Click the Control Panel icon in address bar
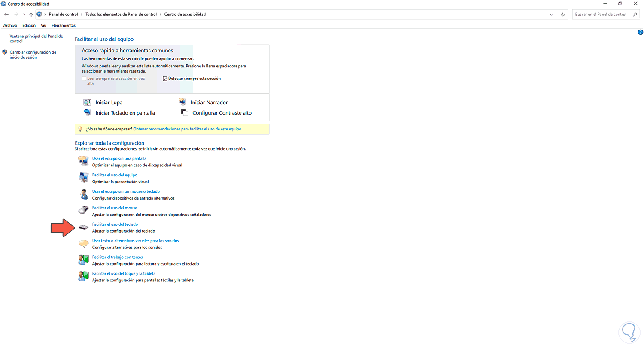This screenshot has width=644, height=348. pyautogui.click(x=39, y=14)
